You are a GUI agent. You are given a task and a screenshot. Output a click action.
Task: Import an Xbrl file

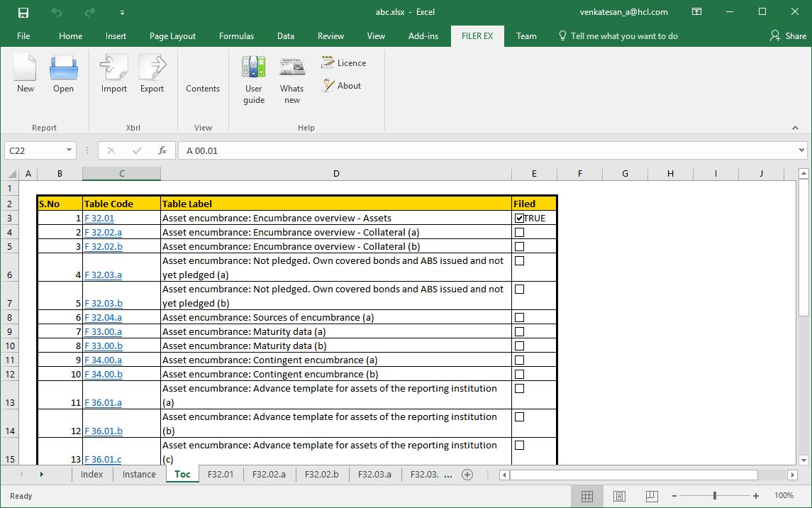pyautogui.click(x=114, y=74)
